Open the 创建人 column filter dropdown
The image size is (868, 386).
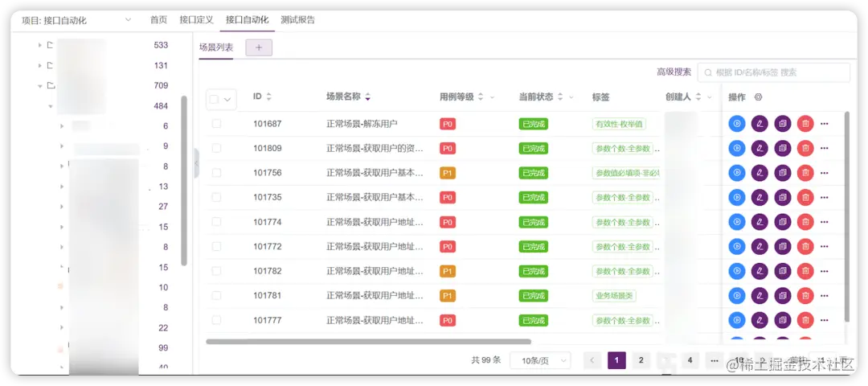click(709, 97)
